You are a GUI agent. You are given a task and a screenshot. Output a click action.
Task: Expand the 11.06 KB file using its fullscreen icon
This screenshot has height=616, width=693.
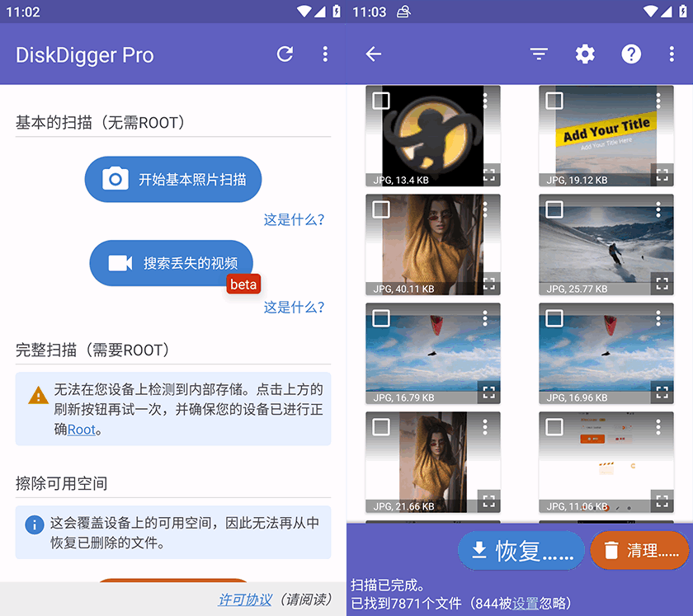[x=662, y=501]
